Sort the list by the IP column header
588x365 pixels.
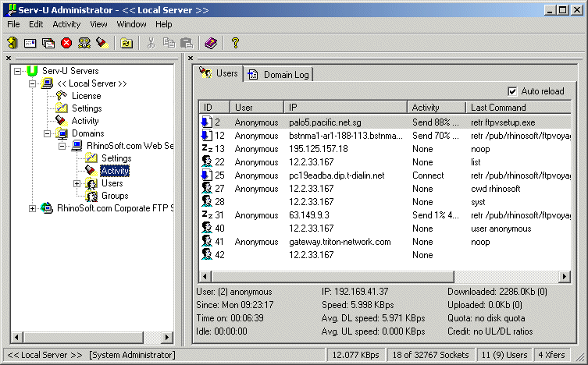point(346,108)
